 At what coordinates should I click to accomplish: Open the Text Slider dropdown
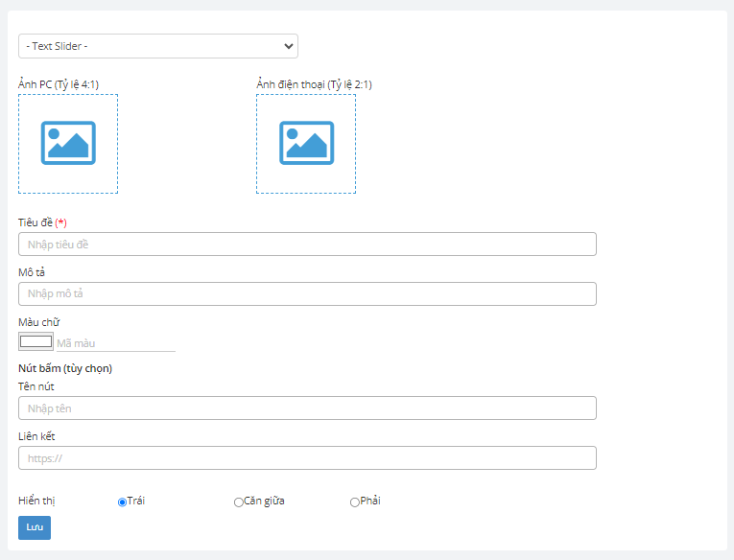tap(157, 46)
